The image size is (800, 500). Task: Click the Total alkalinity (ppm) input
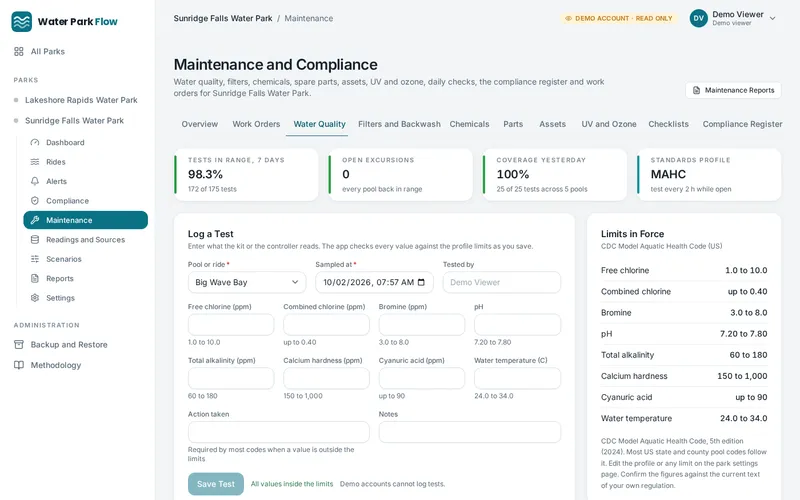tap(231, 379)
